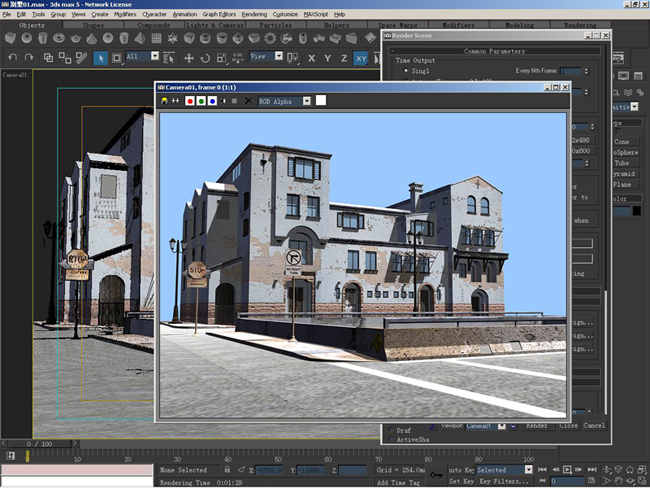Click the Key Mode toggle beside the frame field
This screenshot has width=650, height=488.
[542, 481]
